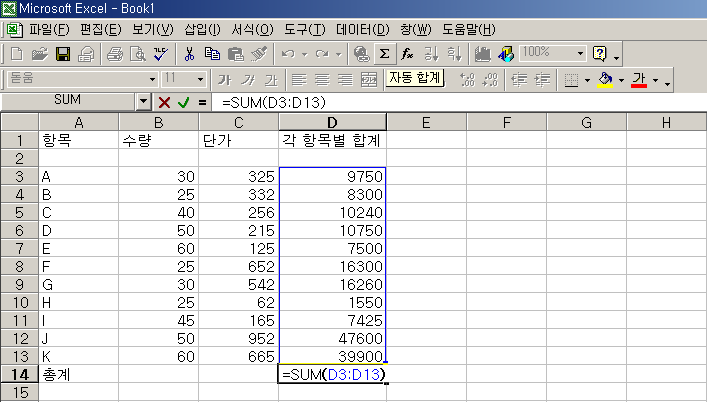Increase indent icon

click(542, 80)
